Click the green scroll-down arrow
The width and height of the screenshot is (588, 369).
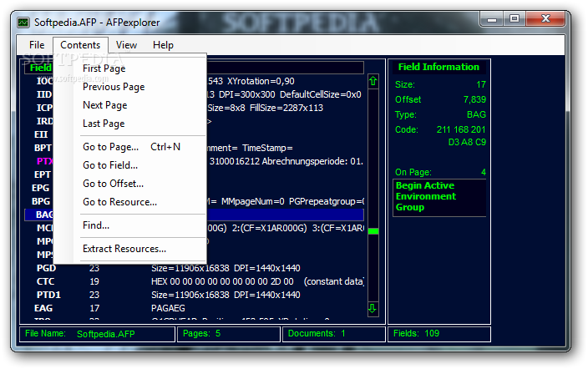point(373,309)
